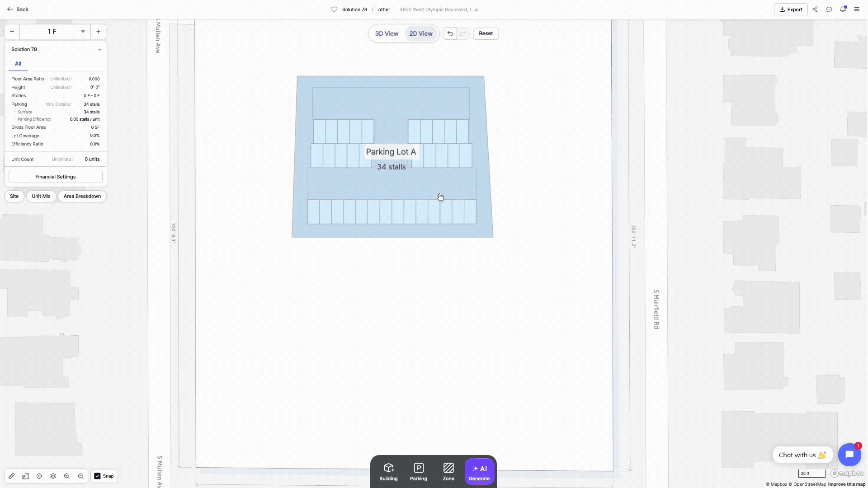Click the Financial Settings button
The height and width of the screenshot is (488, 868).
click(56, 177)
